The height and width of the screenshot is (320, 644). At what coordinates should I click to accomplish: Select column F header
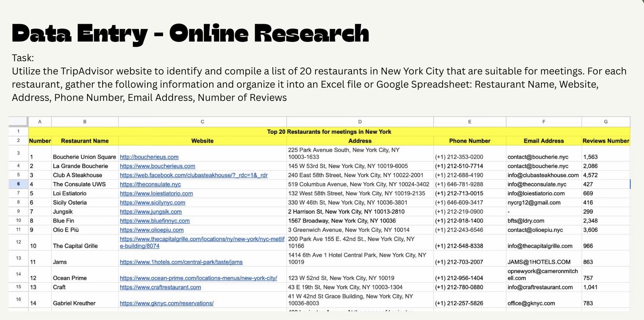(x=544, y=122)
